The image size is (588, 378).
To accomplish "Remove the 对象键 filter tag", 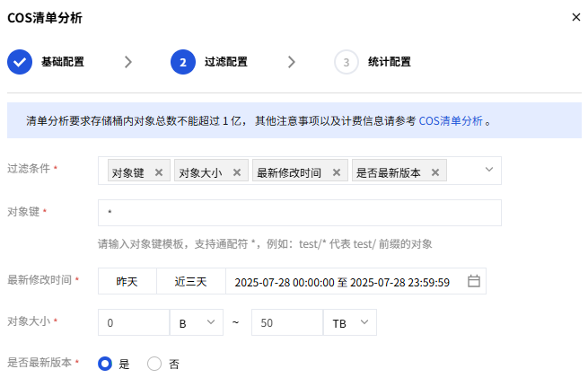I will coord(159,172).
